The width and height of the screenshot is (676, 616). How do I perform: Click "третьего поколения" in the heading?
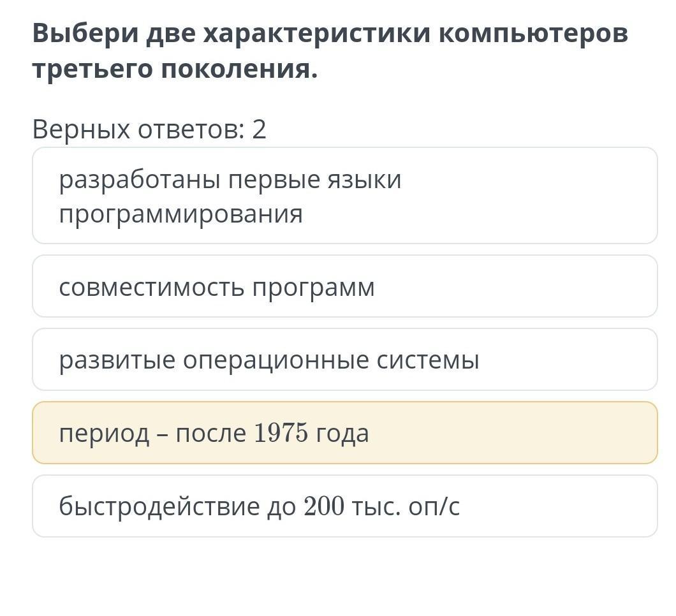[174, 69]
